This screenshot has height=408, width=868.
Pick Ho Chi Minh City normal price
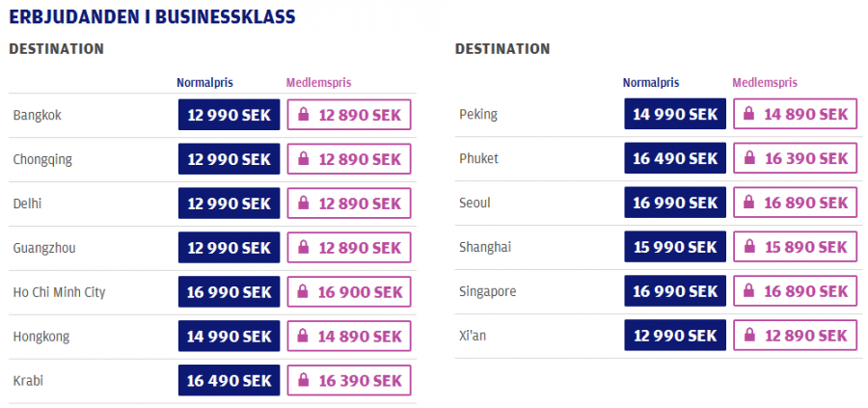(230, 292)
